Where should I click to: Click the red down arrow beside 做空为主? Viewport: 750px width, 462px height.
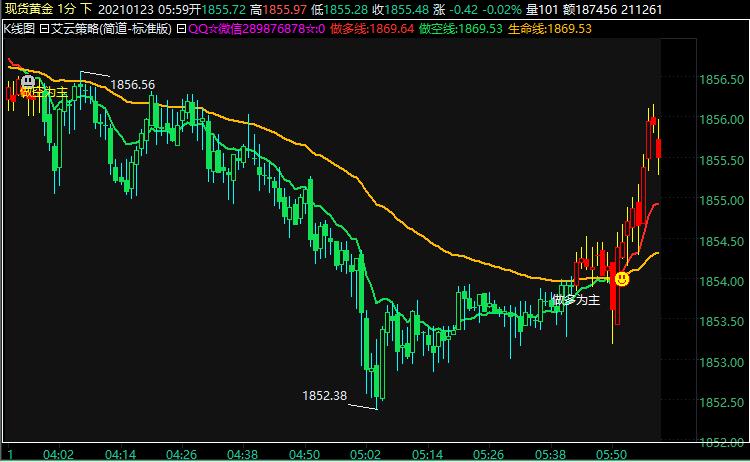pyautogui.click(x=11, y=95)
